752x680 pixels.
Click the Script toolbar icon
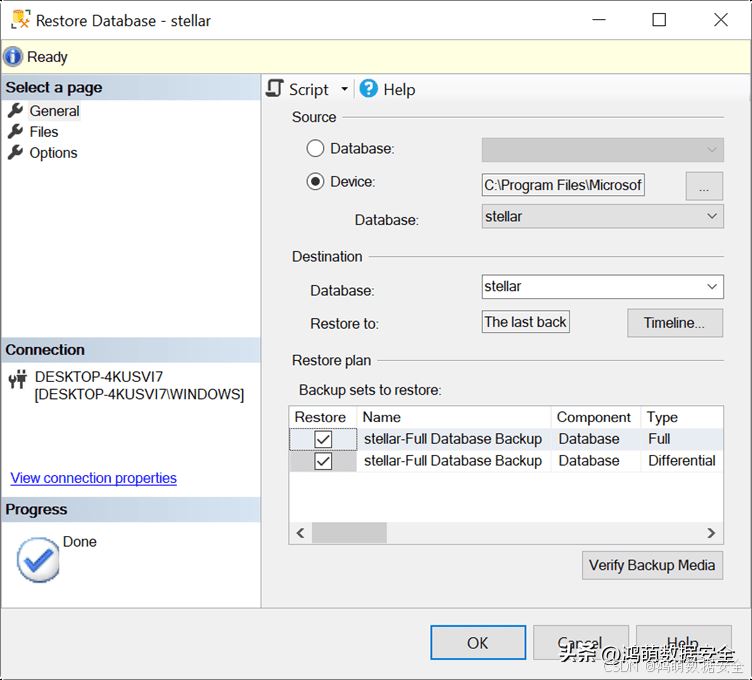click(275, 89)
